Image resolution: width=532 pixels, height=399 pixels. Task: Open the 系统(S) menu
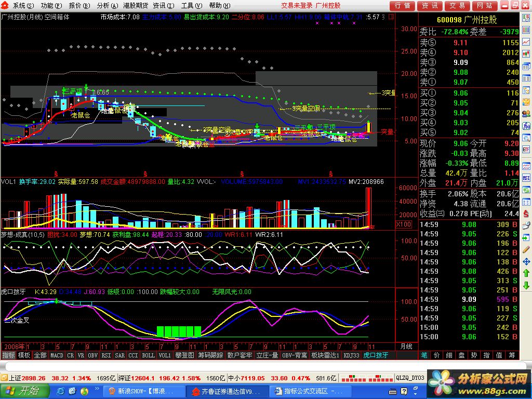pos(23,5)
